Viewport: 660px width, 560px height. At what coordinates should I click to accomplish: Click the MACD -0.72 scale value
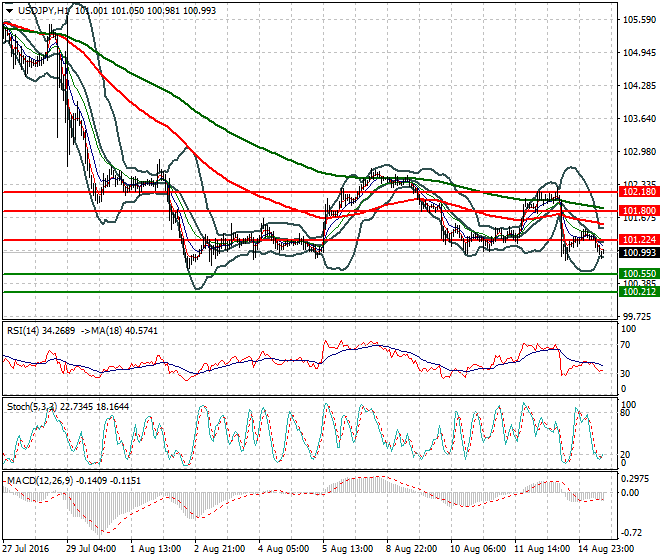coord(633,533)
